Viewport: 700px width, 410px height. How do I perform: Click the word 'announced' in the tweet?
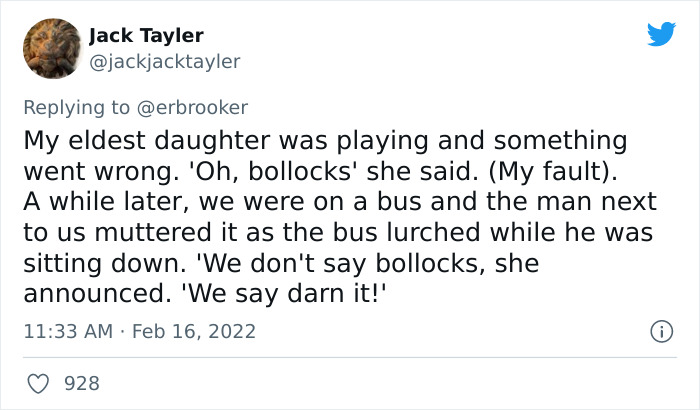83,293
